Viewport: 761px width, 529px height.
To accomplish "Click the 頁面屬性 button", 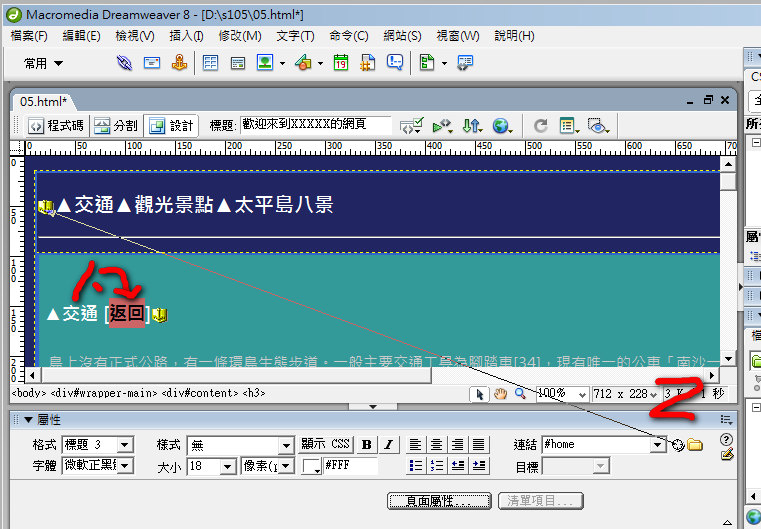I will pyautogui.click(x=440, y=501).
